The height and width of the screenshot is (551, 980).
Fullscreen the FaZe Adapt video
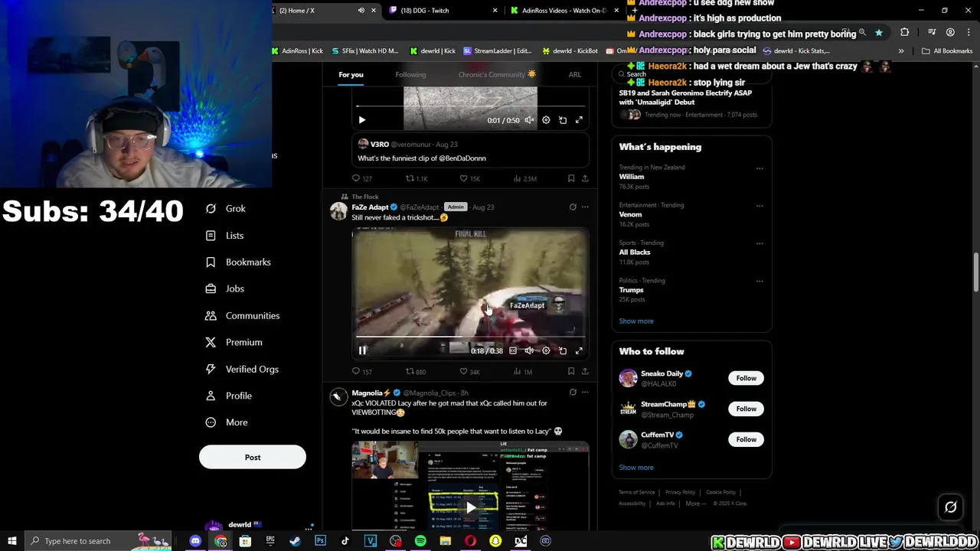point(579,350)
